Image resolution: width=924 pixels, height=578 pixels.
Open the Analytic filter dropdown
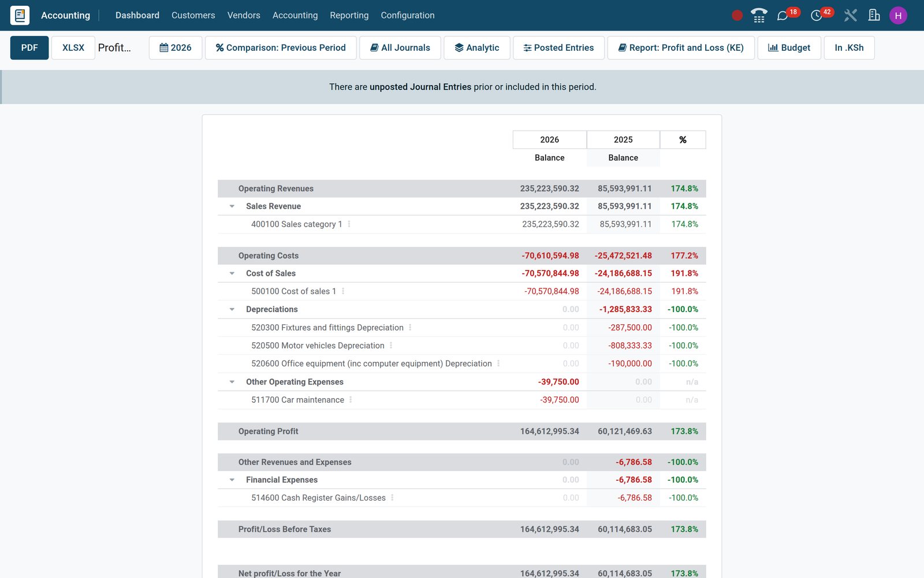point(477,48)
